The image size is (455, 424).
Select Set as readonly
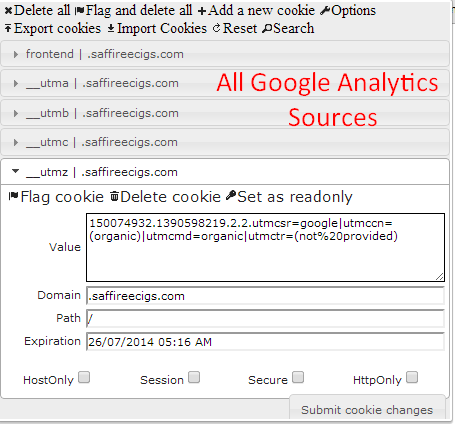pos(289,197)
